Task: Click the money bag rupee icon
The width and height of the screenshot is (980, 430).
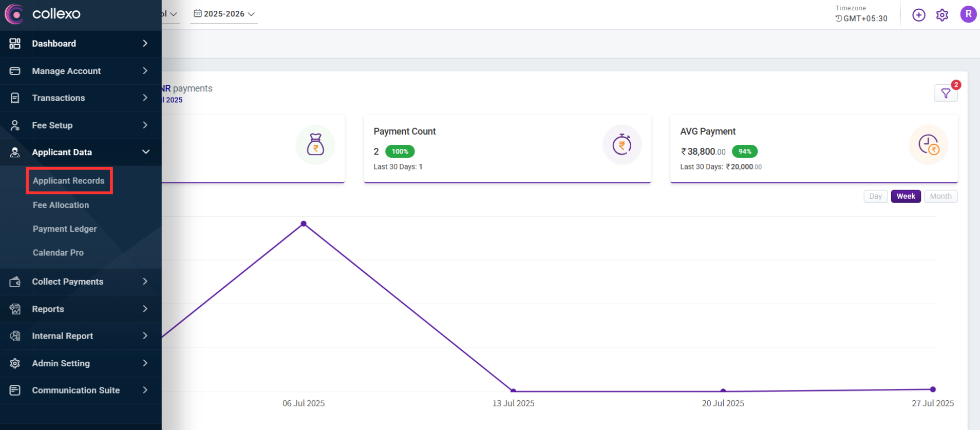Action: coord(315,145)
